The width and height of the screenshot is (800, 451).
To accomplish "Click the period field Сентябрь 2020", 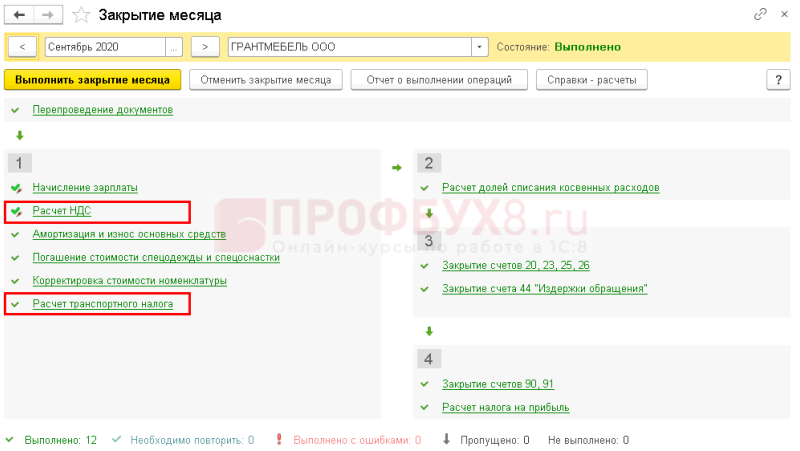I will [105, 47].
